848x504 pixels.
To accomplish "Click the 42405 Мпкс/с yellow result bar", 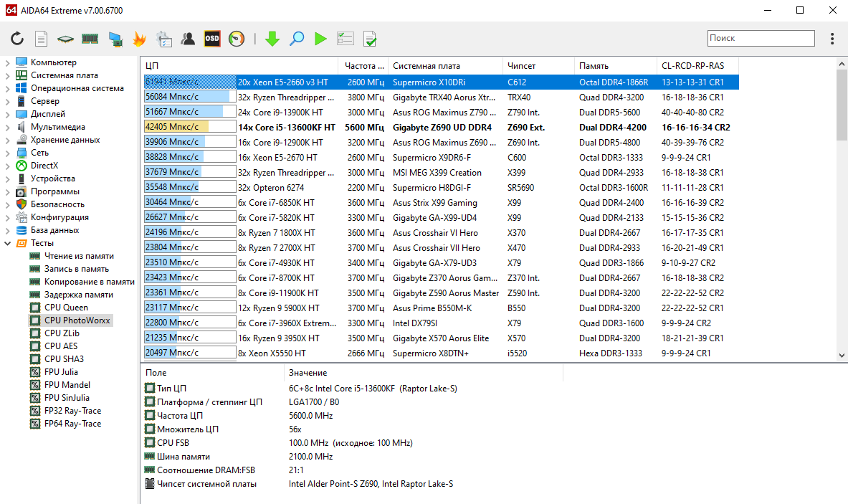I will tap(190, 127).
